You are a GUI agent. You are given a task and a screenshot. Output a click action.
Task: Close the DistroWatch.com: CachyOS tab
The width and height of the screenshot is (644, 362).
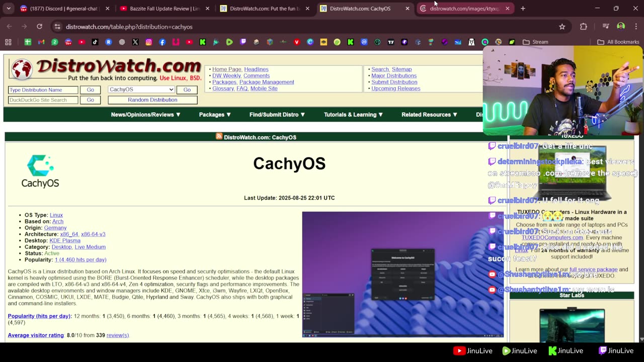(x=408, y=9)
